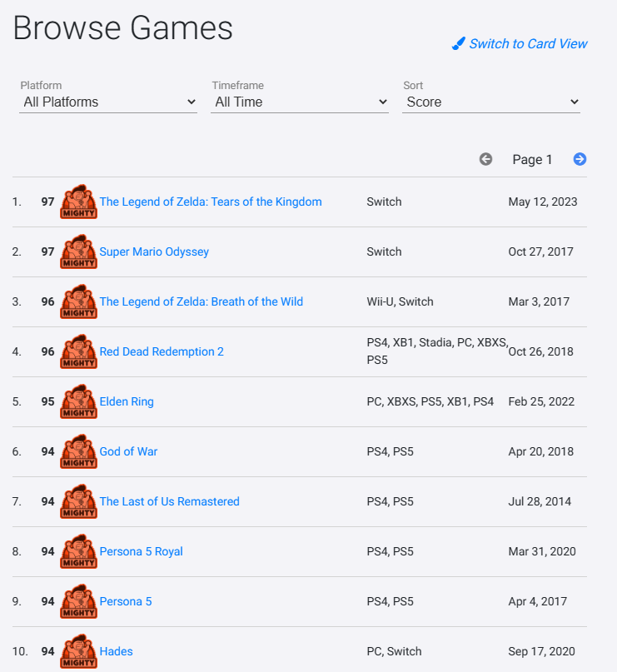The height and width of the screenshot is (672, 617).
Task: Click the PS4, XB1, Stadia, PC platform list
Action: (437, 351)
